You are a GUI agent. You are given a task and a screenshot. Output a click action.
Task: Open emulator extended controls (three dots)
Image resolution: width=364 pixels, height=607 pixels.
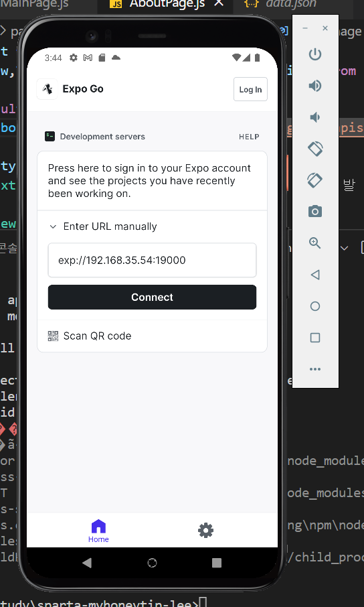[315, 369]
